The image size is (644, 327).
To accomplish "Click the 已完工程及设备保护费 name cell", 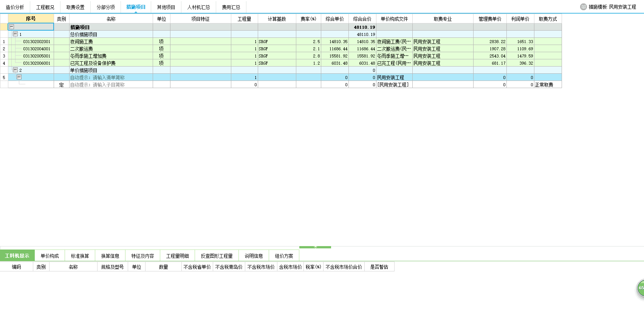I will click(111, 63).
